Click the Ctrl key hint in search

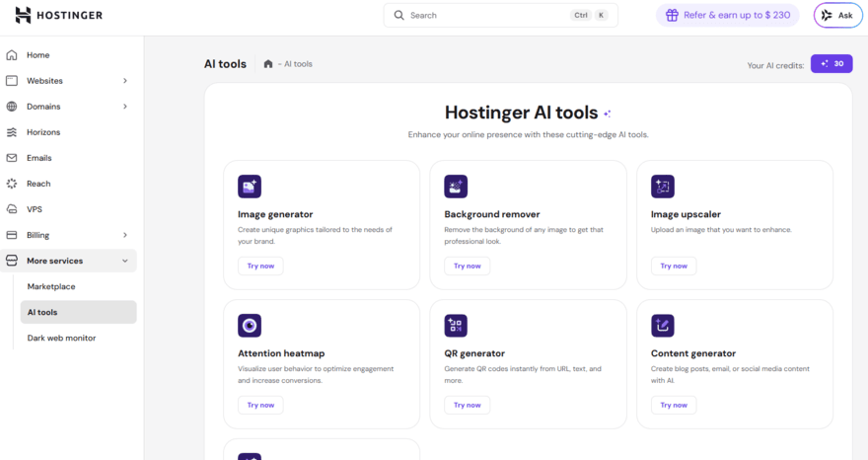581,15
